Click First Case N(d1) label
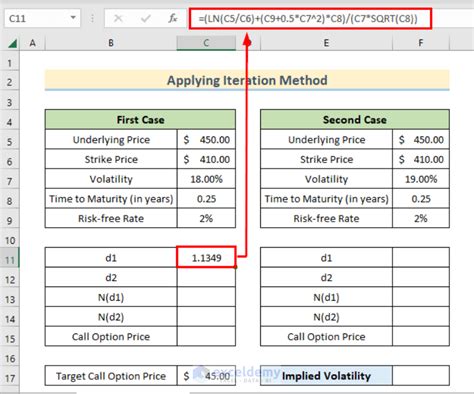 point(111,297)
